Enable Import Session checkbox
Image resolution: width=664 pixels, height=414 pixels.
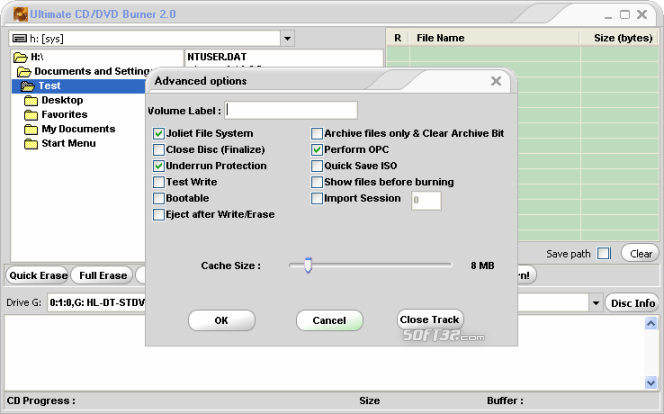[317, 198]
